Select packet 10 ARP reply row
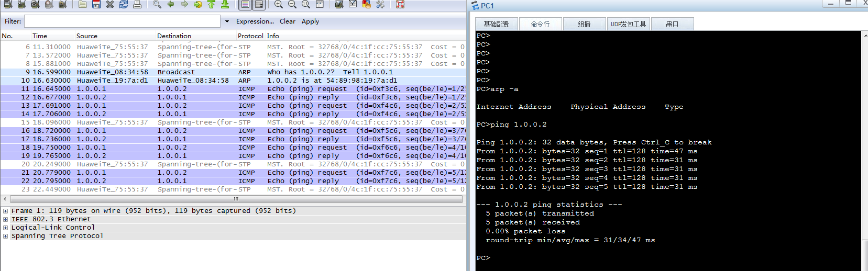The width and height of the screenshot is (868, 271). click(x=233, y=81)
